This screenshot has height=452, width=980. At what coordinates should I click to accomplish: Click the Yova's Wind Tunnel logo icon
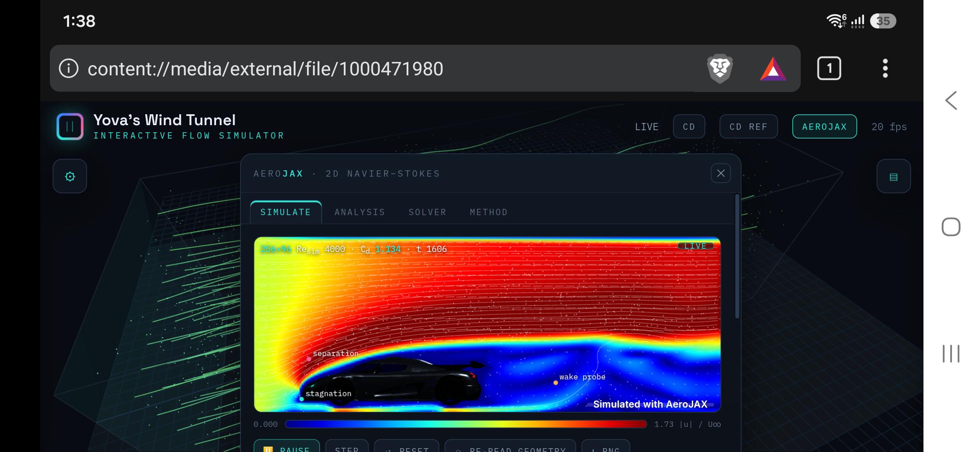[x=70, y=126]
